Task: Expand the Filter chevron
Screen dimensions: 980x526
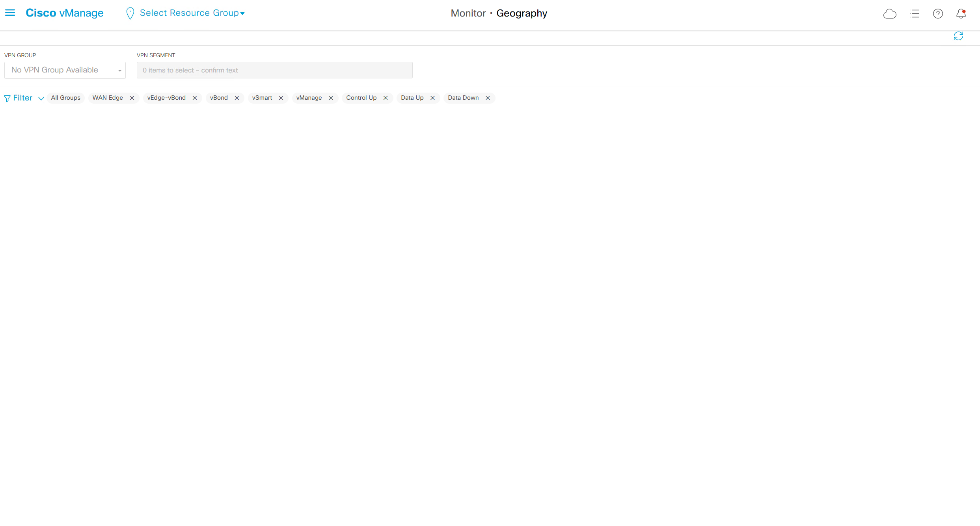Action: [41, 99]
